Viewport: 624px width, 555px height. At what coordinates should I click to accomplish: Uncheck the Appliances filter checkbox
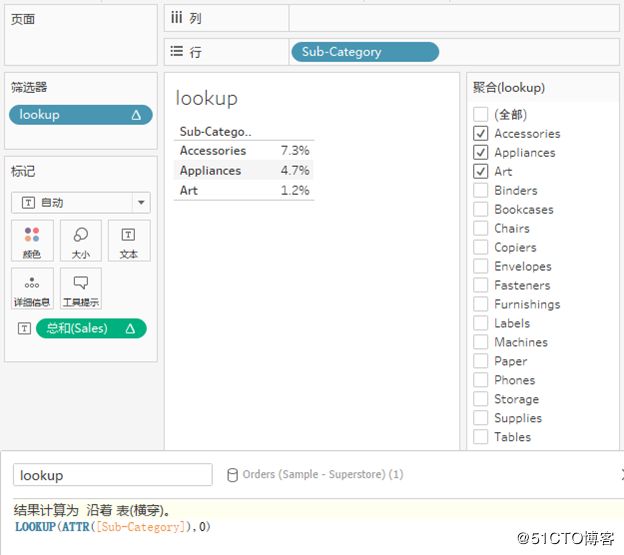(480, 152)
